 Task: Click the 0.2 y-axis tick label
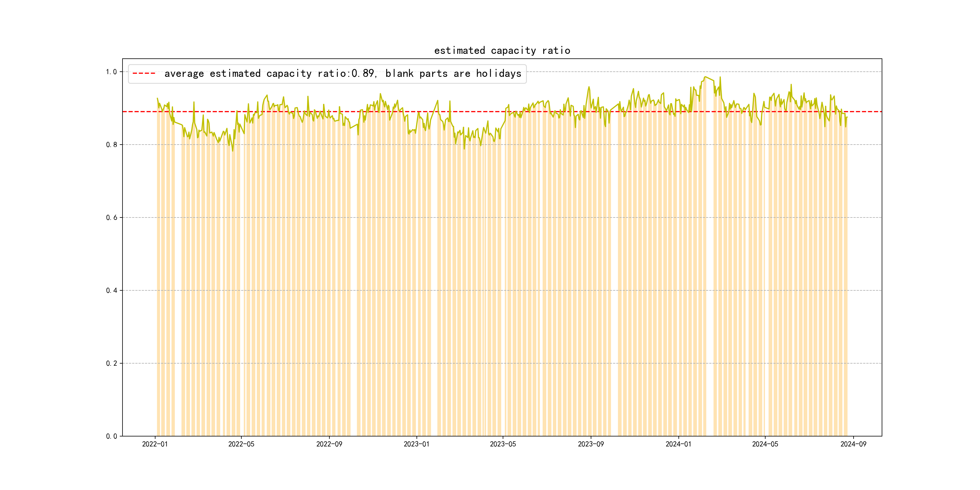111,363
